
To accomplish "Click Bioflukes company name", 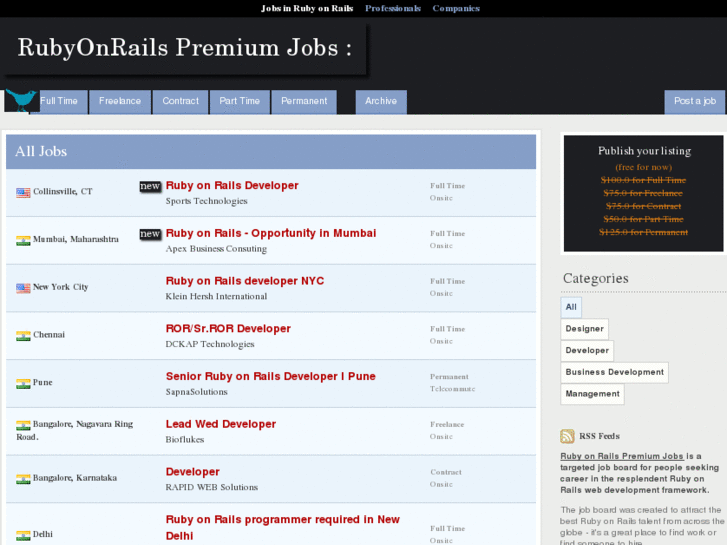I will coord(185,440).
